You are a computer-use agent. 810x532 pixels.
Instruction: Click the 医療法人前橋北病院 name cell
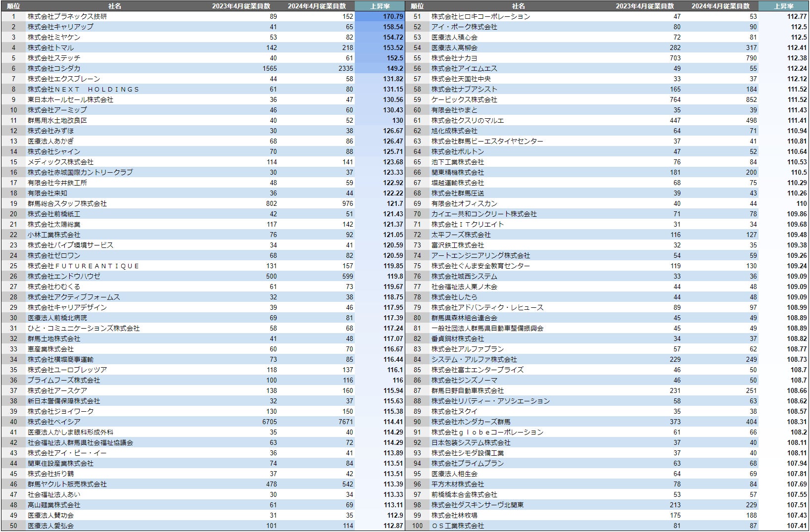(57, 318)
